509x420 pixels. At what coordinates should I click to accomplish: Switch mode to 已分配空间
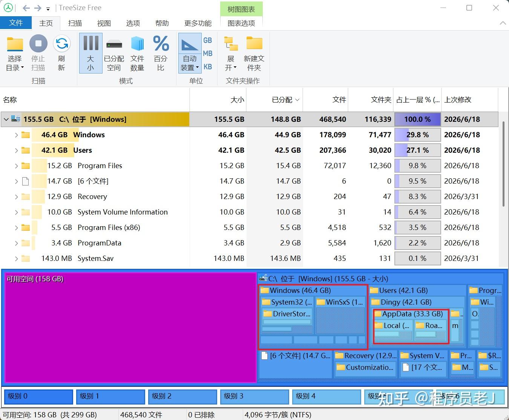coord(114,53)
